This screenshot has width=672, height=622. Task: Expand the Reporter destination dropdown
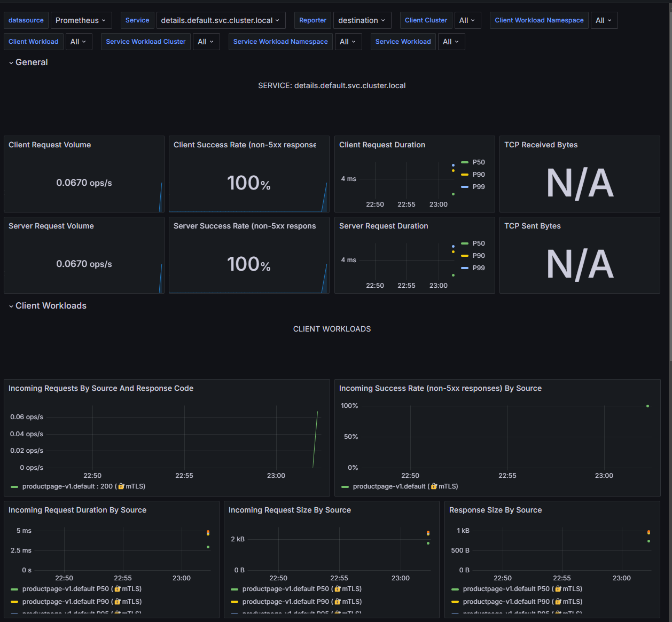362,20
